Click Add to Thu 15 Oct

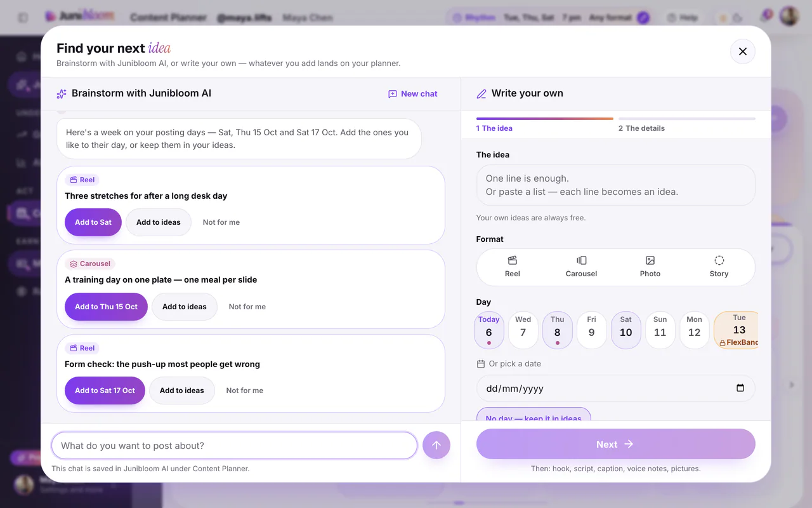(x=106, y=307)
